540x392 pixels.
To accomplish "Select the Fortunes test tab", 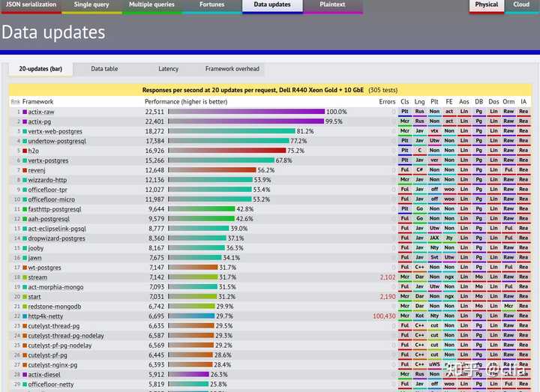I will click(211, 6).
